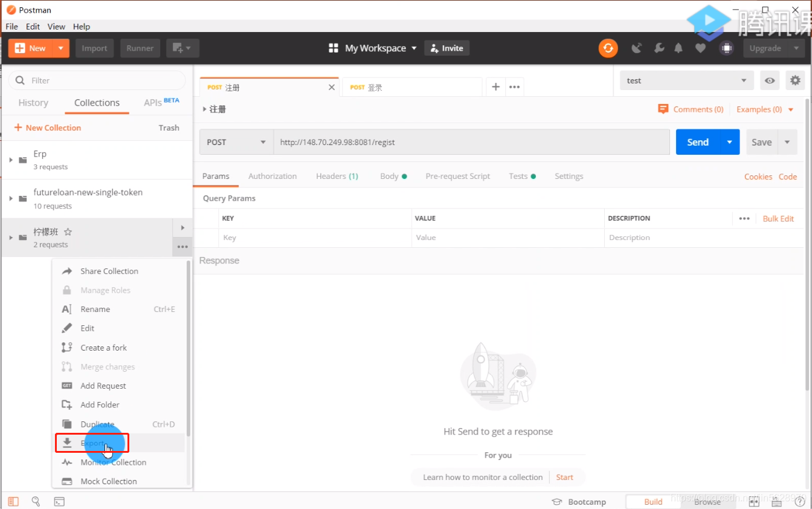This screenshot has height=509, width=812.
Task: Open the test environment dropdown
Action: pos(687,80)
